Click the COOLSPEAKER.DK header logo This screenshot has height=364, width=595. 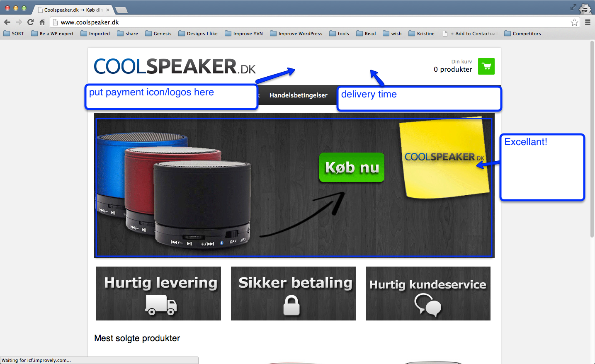coord(175,67)
